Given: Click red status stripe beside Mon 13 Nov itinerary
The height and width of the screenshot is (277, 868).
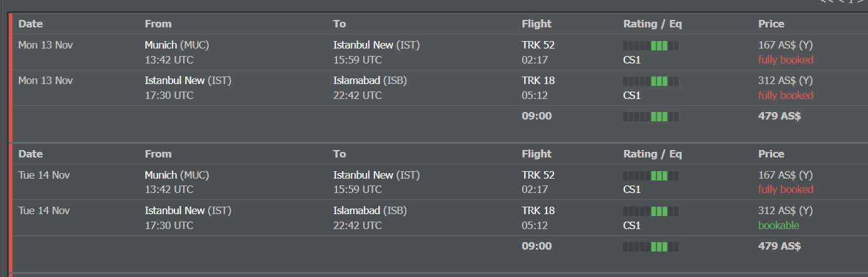Looking at the screenshot, I should pyautogui.click(x=11, y=78).
